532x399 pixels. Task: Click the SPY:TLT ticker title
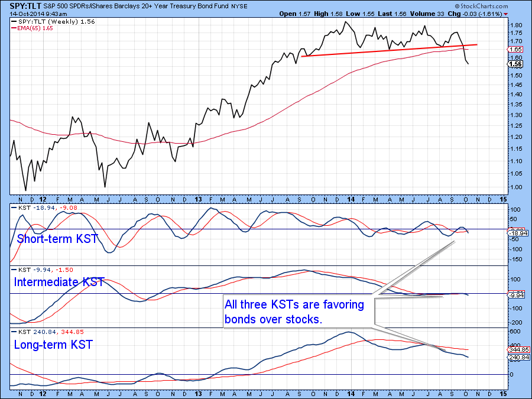25,6
